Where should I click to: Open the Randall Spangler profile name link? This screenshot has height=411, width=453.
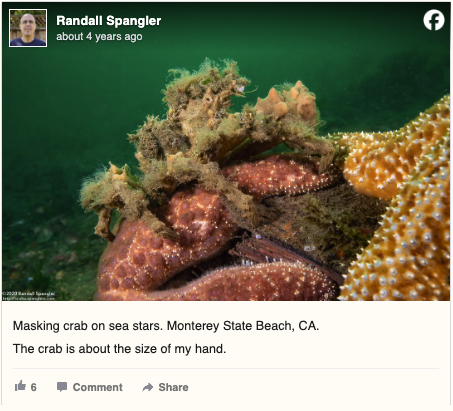tap(109, 21)
